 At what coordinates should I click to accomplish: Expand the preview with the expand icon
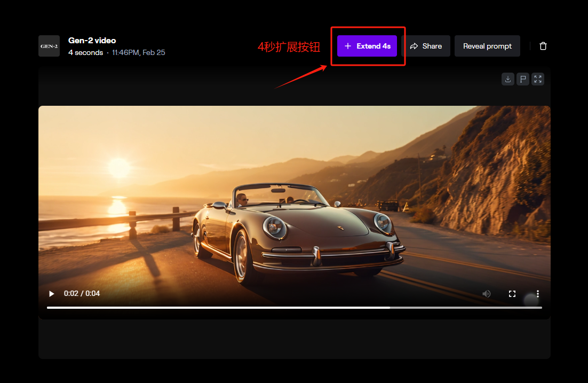coord(538,79)
